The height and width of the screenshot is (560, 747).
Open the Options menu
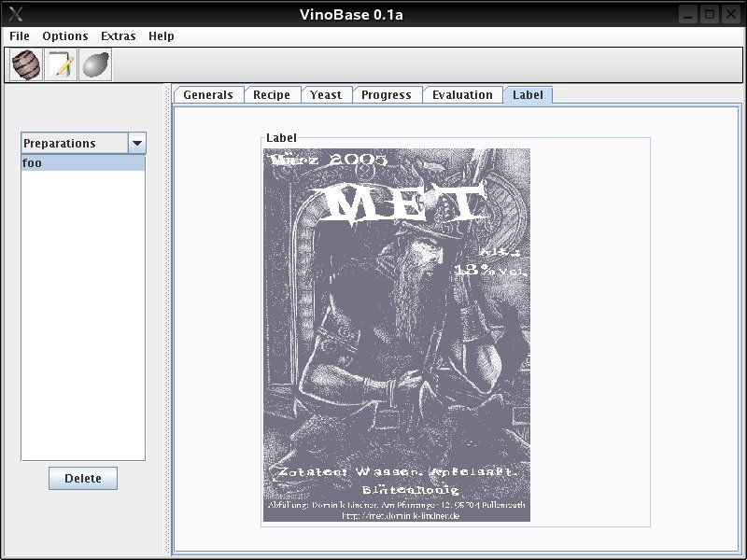point(65,36)
